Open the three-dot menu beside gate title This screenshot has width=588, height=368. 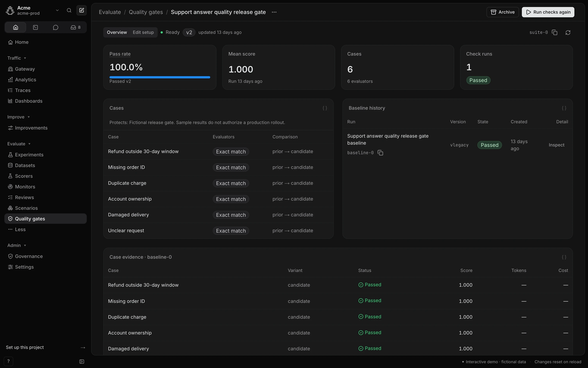(274, 12)
